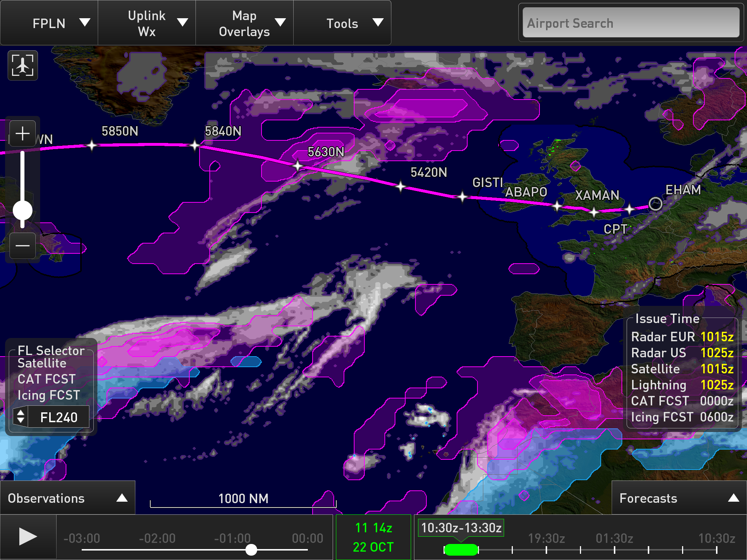Click the map zoom slider handle
Viewport: 747px width, 560px height.
tap(23, 211)
